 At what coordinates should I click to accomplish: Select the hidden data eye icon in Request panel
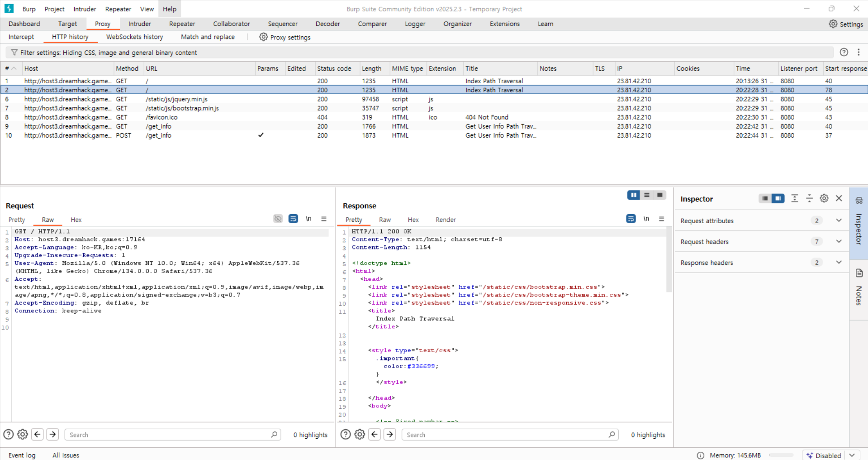click(x=278, y=219)
